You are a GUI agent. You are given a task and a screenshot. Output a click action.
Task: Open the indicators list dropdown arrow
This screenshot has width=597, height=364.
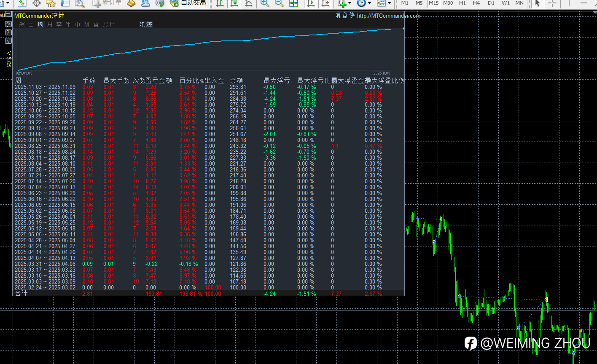[350, 3]
